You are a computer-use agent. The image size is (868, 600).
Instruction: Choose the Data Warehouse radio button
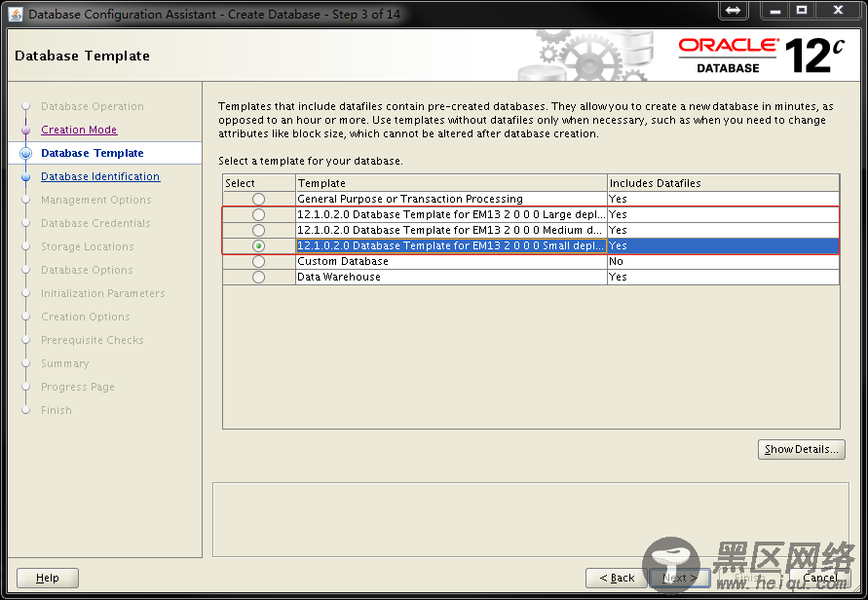pyautogui.click(x=258, y=277)
